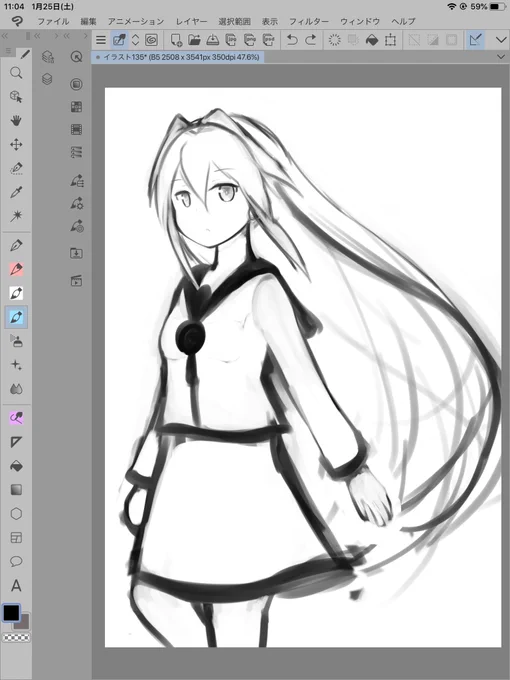Open the ウィンドウ menu
Image resolution: width=510 pixels, height=680 pixels.
[360, 21]
